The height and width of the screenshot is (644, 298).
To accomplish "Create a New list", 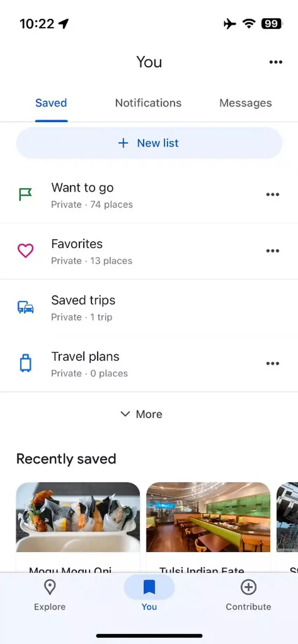I will (149, 143).
